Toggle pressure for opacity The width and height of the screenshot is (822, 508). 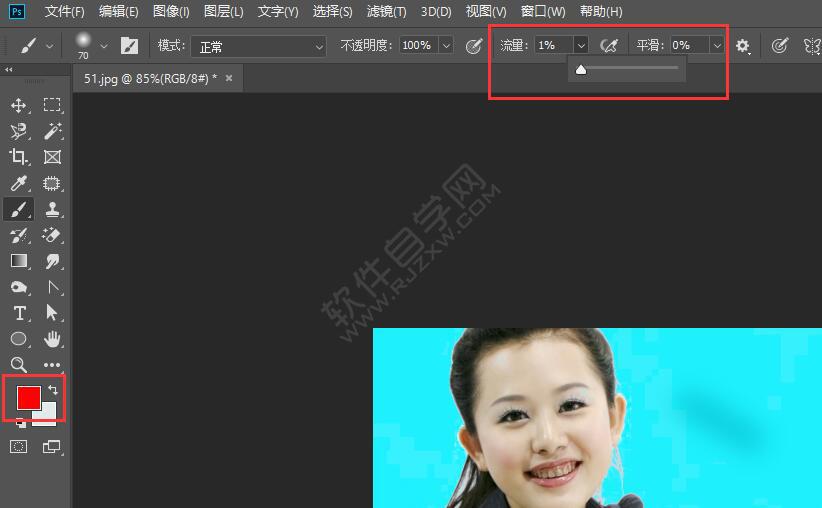pos(474,46)
